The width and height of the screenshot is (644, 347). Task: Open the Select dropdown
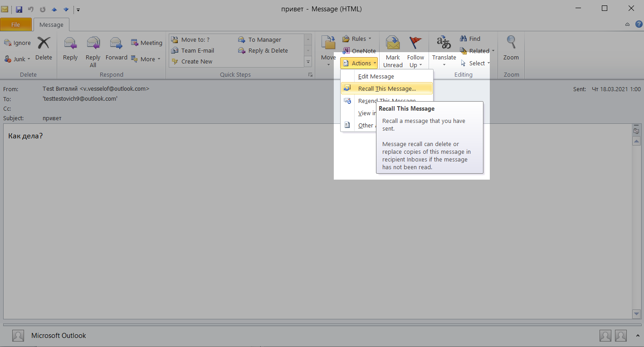[x=474, y=63]
